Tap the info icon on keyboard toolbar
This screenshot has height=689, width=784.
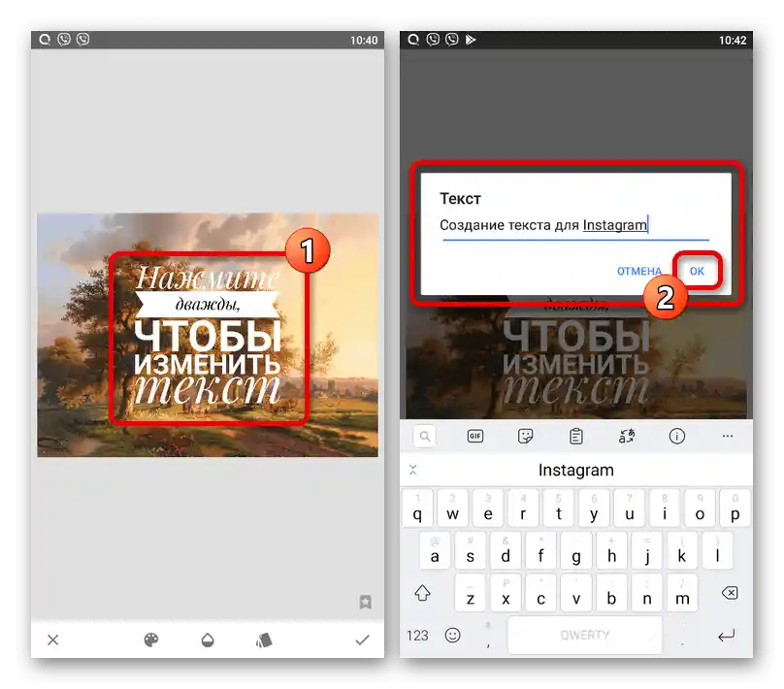[677, 436]
